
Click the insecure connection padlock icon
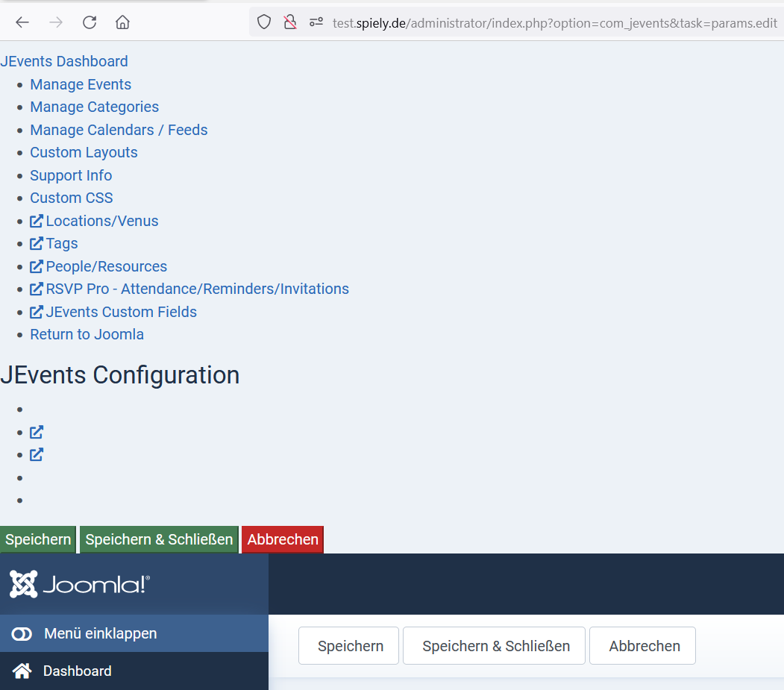click(x=290, y=22)
